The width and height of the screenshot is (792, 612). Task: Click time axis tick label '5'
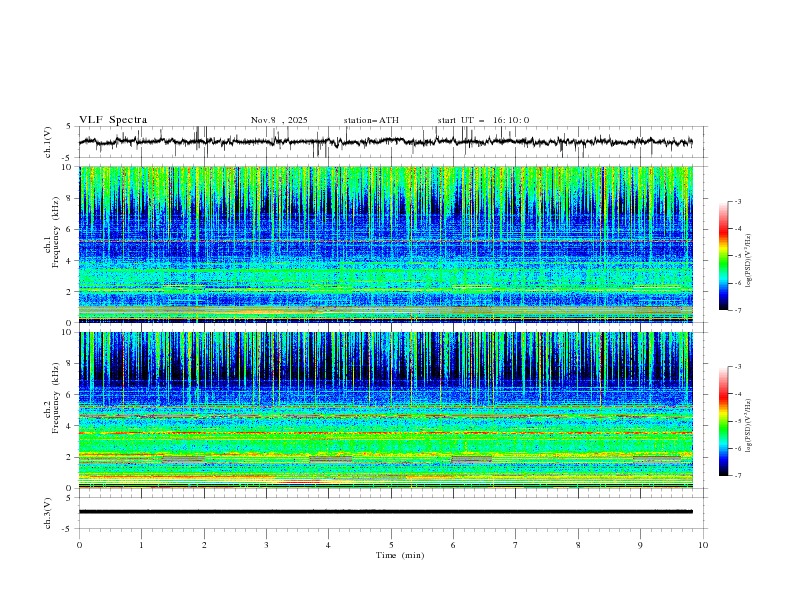(391, 545)
